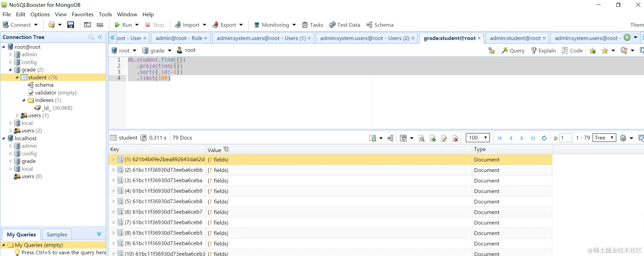Collapse the Connection Tree panel
The width and height of the screenshot is (644, 256).
[100, 37]
